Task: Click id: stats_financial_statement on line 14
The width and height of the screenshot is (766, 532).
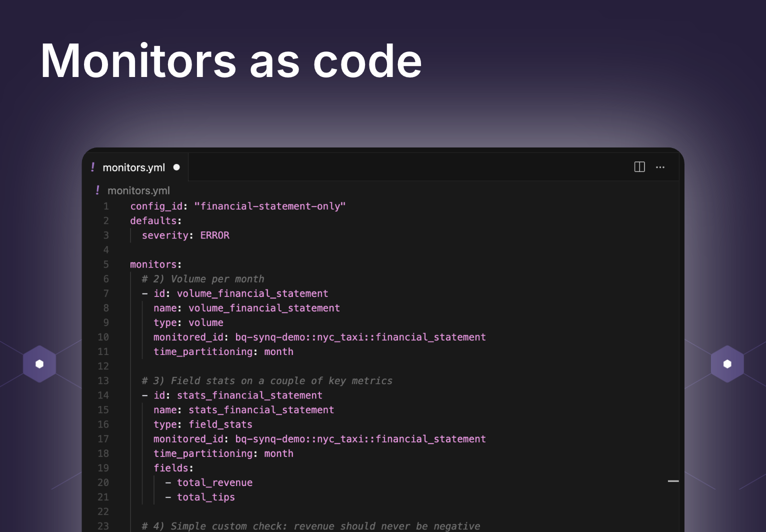Action: point(238,395)
